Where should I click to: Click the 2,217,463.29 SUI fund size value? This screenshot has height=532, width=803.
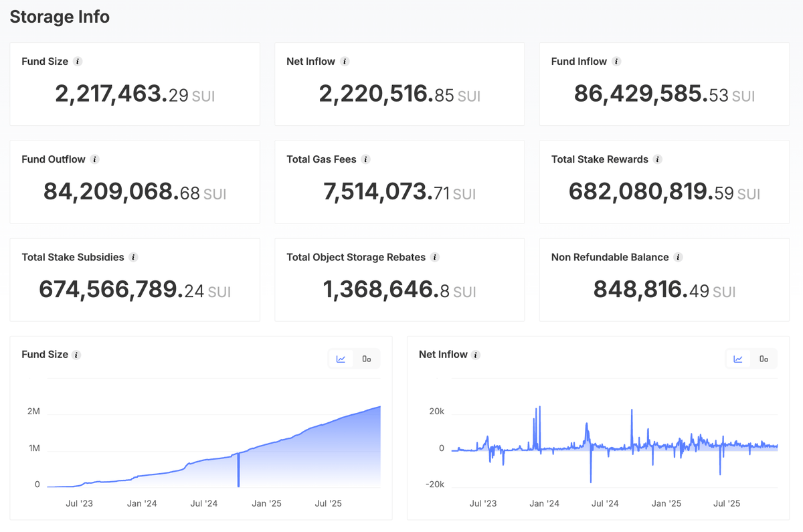pos(135,94)
